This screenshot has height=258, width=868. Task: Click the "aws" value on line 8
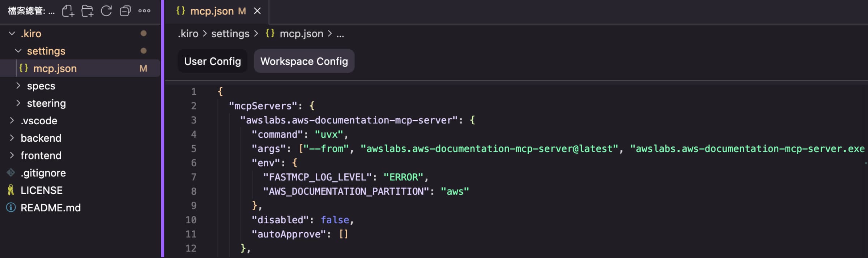(x=455, y=191)
